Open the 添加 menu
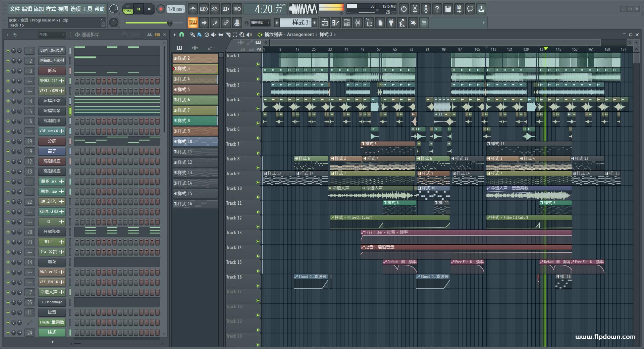This screenshot has height=349, width=644. coord(39,9)
